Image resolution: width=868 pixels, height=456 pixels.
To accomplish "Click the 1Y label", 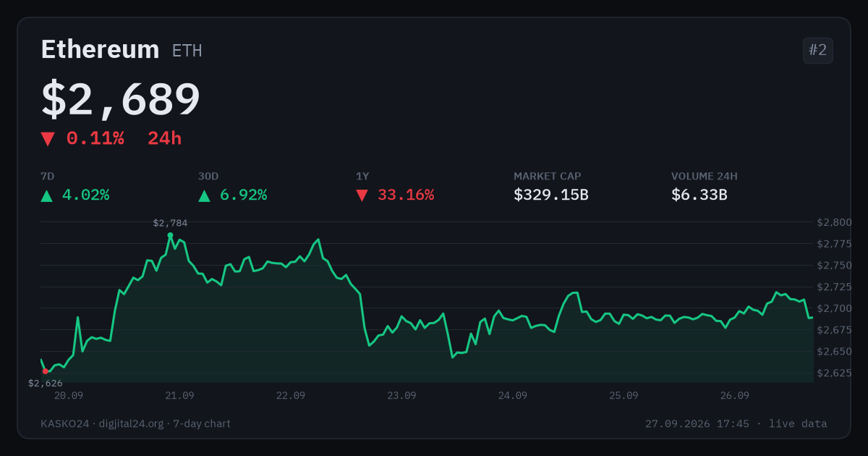I will [362, 176].
